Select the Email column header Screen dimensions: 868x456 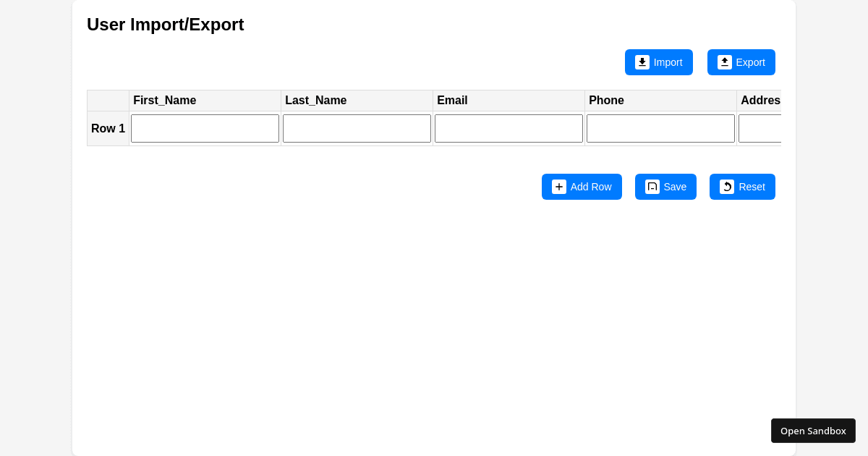click(x=509, y=101)
